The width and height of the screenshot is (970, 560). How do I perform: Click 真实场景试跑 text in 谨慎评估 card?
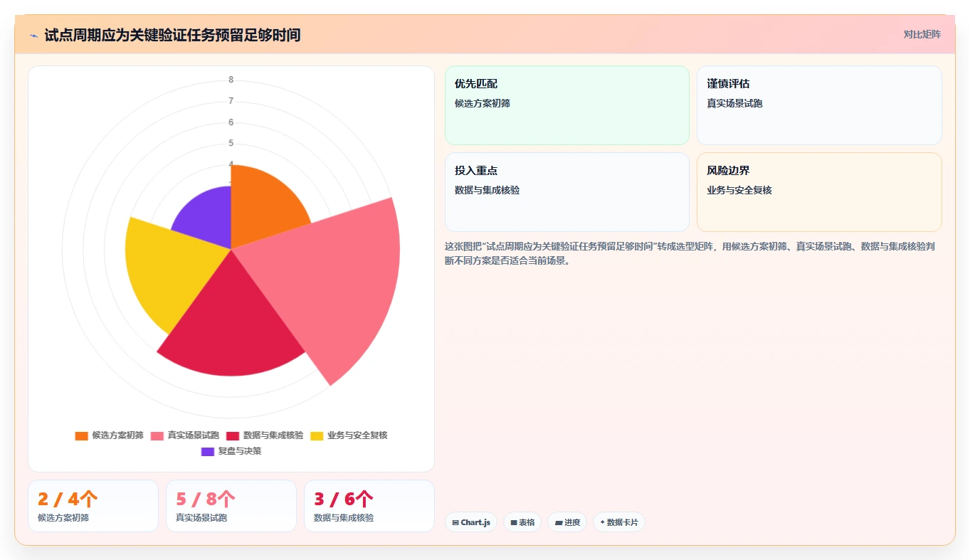(x=734, y=103)
